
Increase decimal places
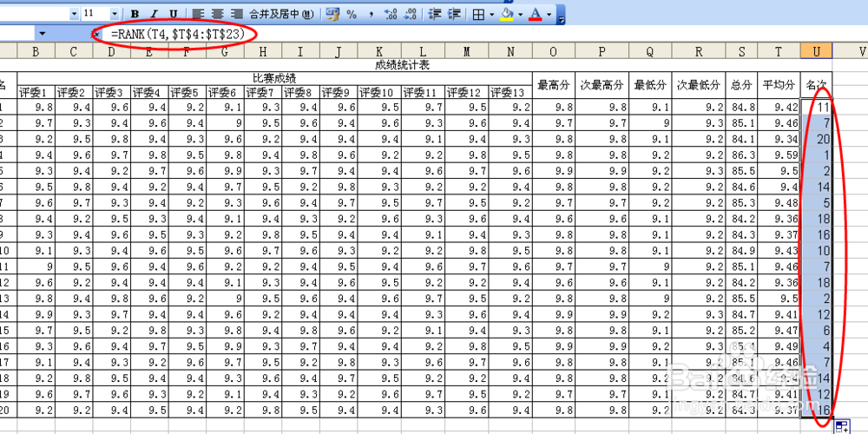[391, 15]
